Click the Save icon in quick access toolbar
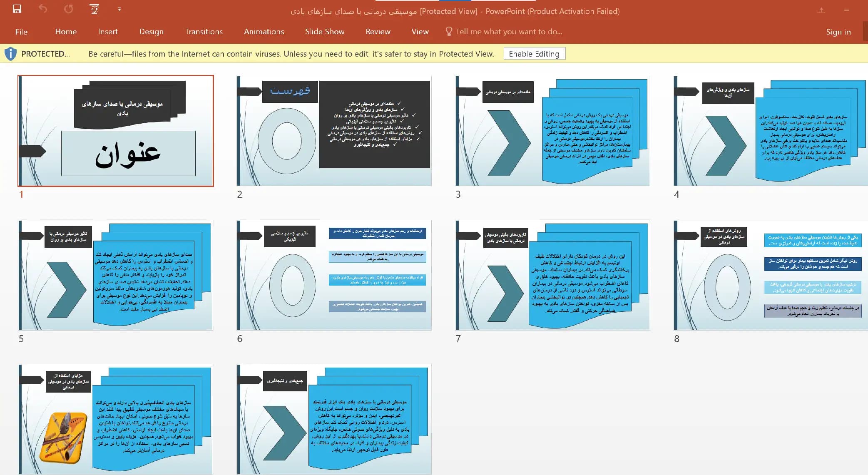This screenshot has height=475, width=868. 17,9
